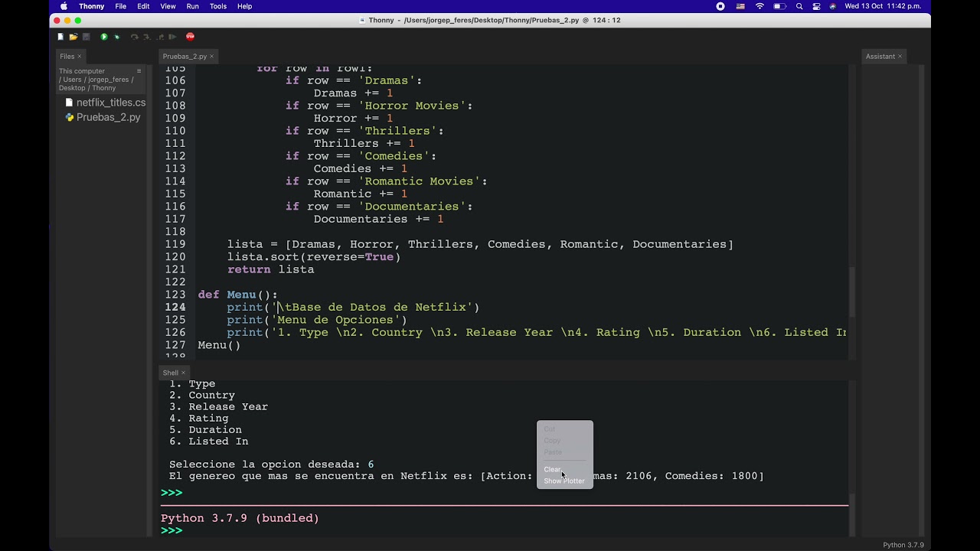The width and height of the screenshot is (980, 551).
Task: Open Spotlight search
Action: [799, 6]
